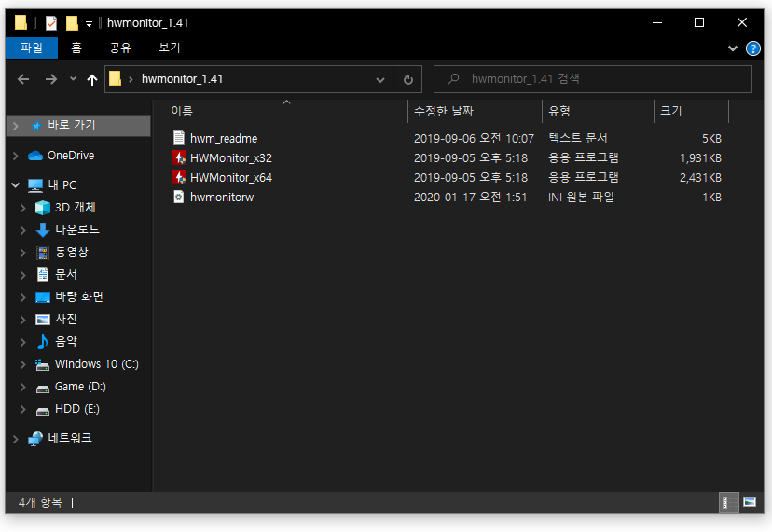
Task: Expand the 다운로드 tree node
Action: (x=22, y=230)
